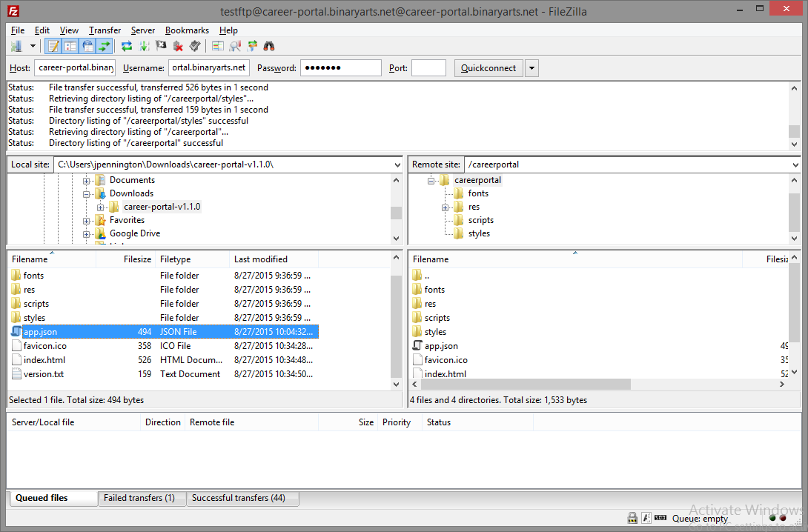The width and height of the screenshot is (808, 532).
Task: Toggle remote directory tree display
Action: coord(87,47)
